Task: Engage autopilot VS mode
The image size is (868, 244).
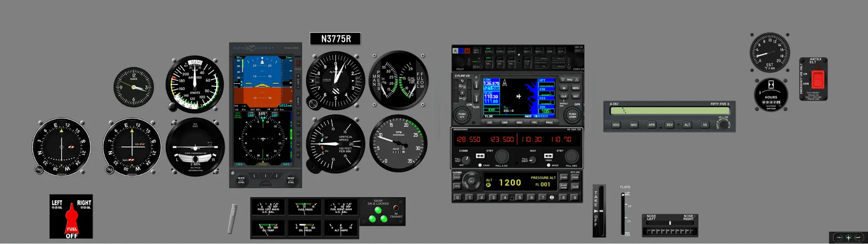Action: click(705, 124)
